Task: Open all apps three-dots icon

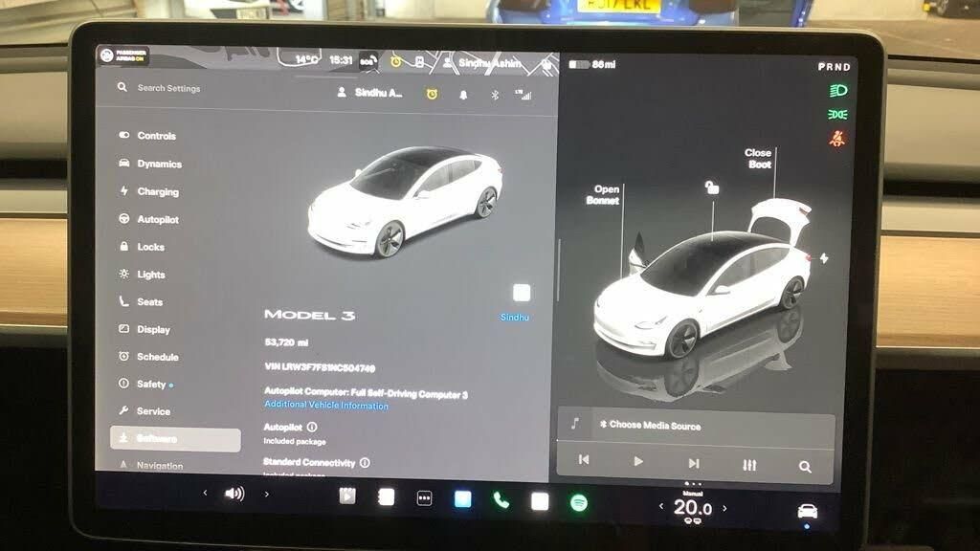Action: pyautogui.click(x=424, y=497)
